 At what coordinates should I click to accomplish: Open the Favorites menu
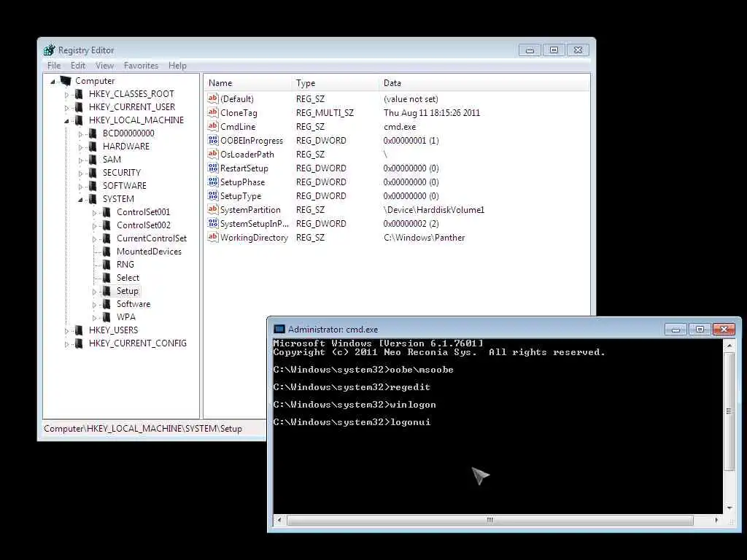tap(141, 66)
